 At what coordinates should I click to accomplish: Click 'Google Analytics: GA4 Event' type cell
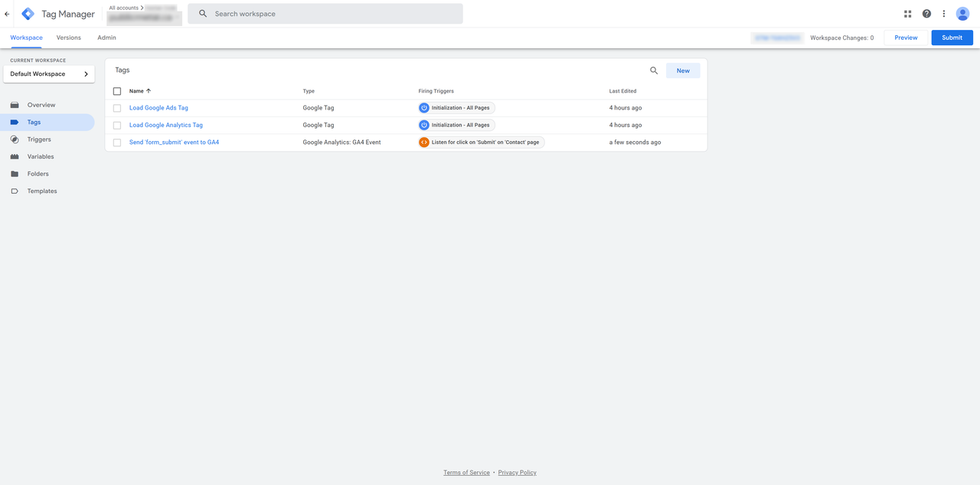click(341, 143)
